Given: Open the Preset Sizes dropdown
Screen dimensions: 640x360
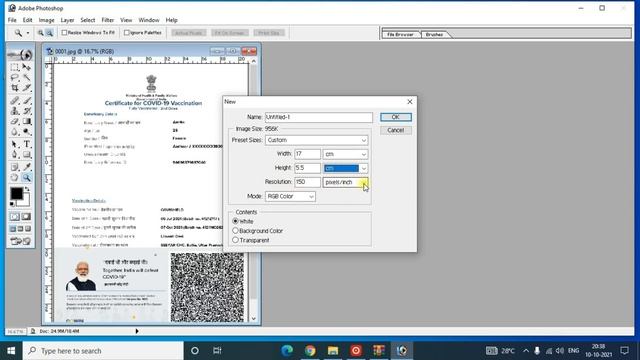Looking at the screenshot, I should coord(316,140).
